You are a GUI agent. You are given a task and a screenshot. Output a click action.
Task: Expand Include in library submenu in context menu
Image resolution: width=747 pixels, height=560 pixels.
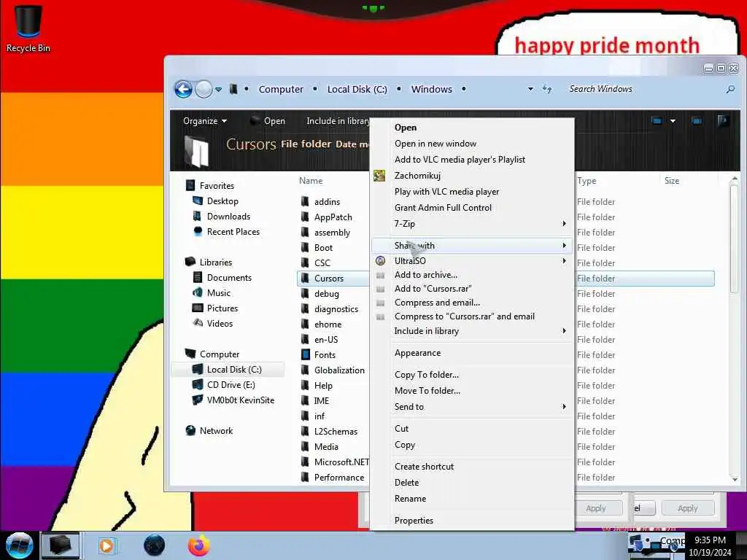564,331
